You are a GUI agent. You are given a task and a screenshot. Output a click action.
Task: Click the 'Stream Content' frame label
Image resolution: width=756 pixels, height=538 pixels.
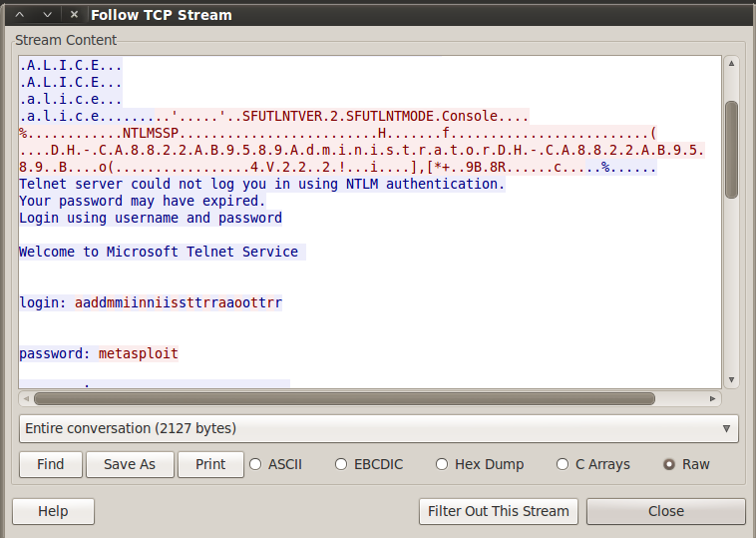coord(66,40)
